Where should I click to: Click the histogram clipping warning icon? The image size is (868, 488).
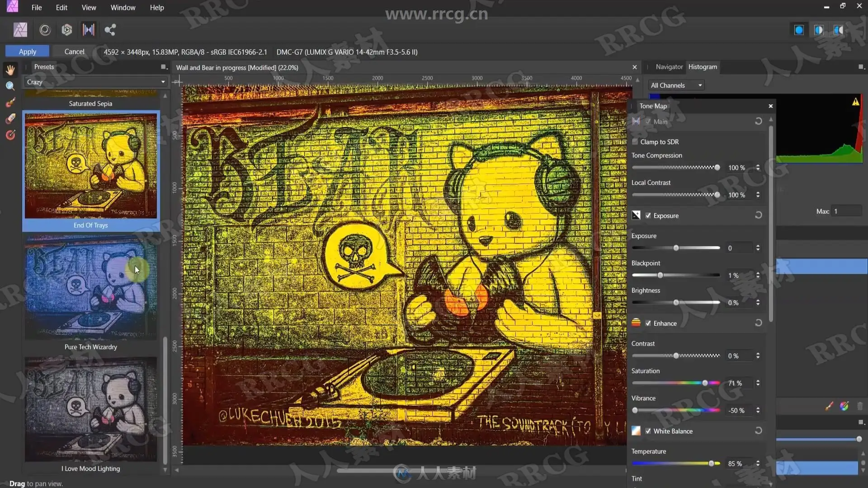[x=855, y=102]
